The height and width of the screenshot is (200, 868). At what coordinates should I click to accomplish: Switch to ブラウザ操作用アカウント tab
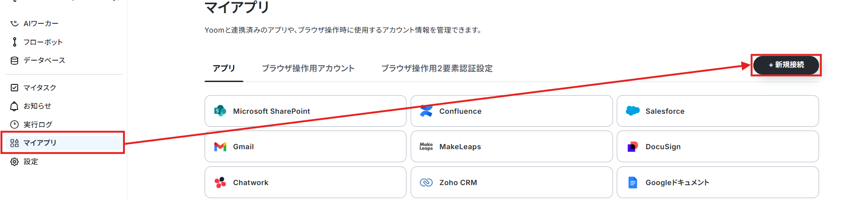pos(308,68)
